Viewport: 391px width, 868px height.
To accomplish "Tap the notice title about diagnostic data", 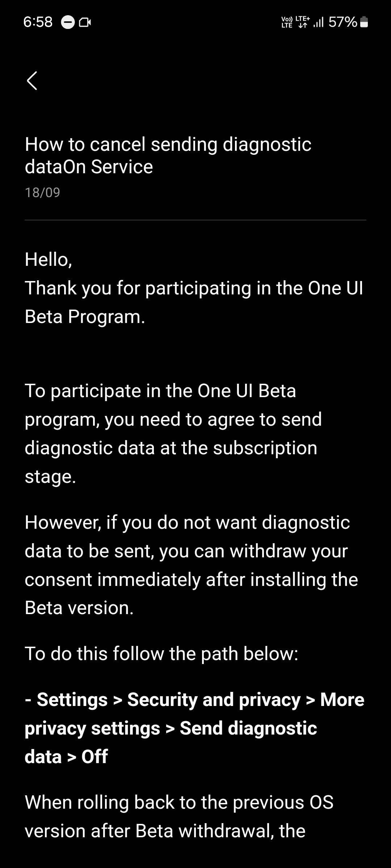I will point(168,155).
